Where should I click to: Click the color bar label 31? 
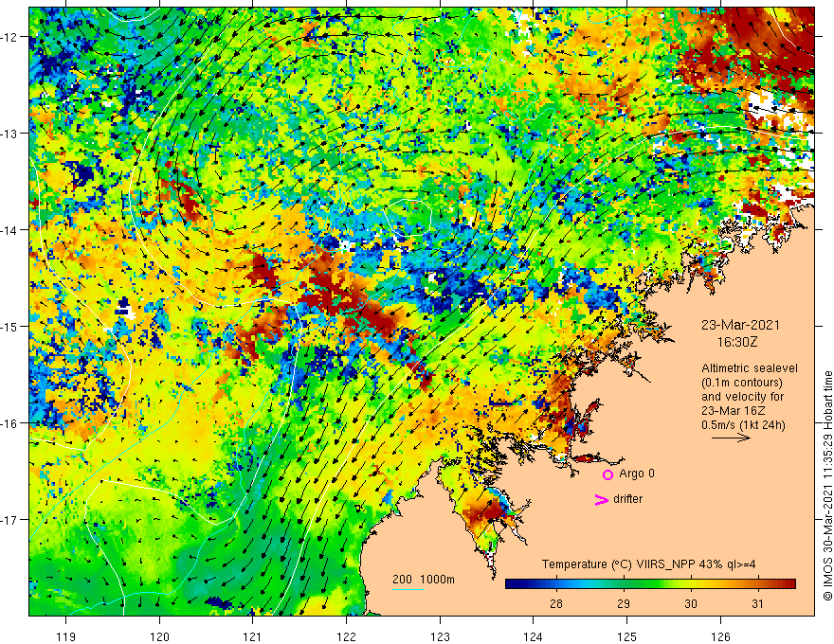(x=757, y=603)
